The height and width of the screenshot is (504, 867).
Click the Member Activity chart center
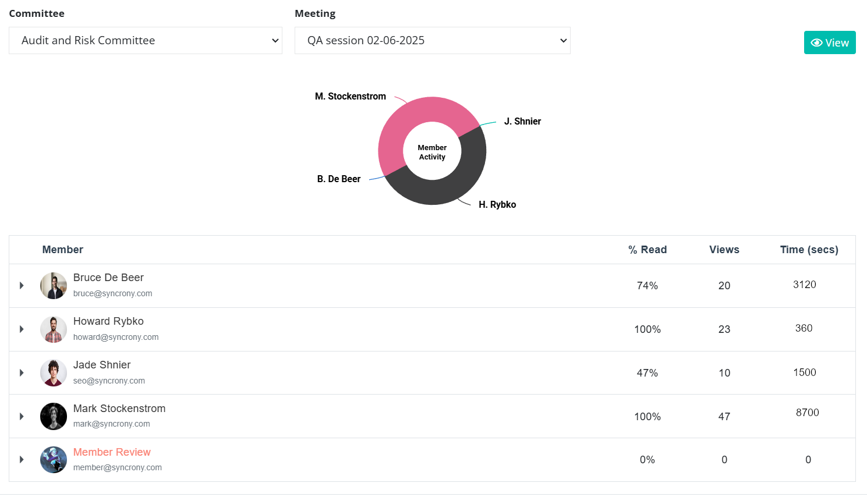pyautogui.click(x=432, y=151)
